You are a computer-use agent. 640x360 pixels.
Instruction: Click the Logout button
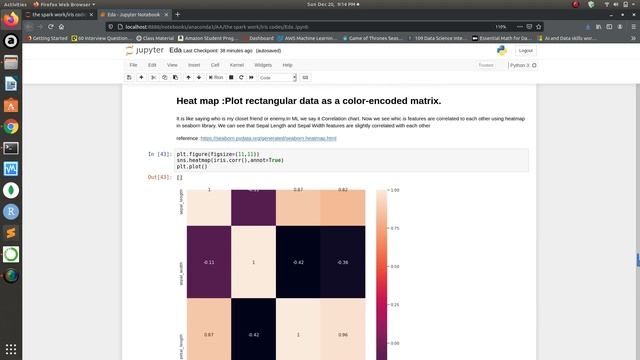(525, 51)
